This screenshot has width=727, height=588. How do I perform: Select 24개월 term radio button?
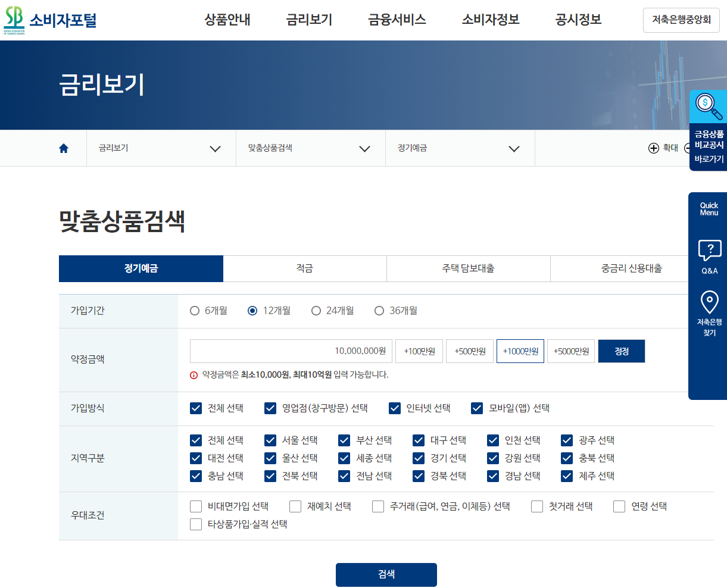click(x=316, y=311)
